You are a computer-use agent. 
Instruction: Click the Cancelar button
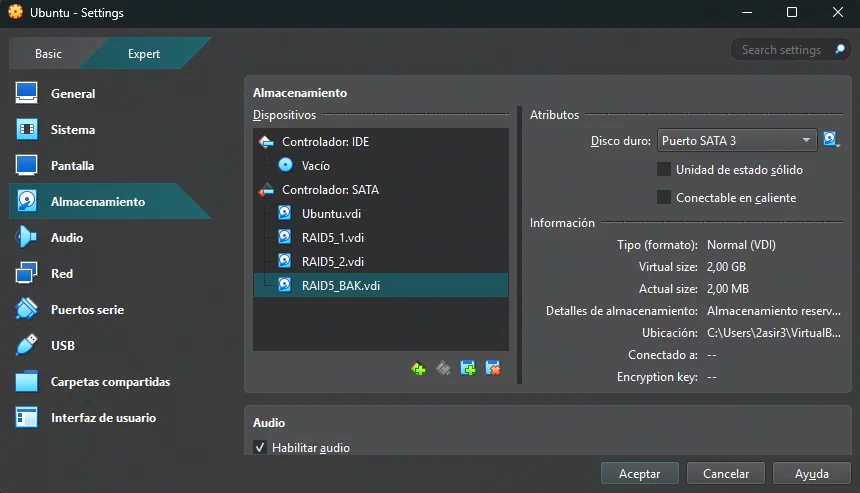click(726, 474)
